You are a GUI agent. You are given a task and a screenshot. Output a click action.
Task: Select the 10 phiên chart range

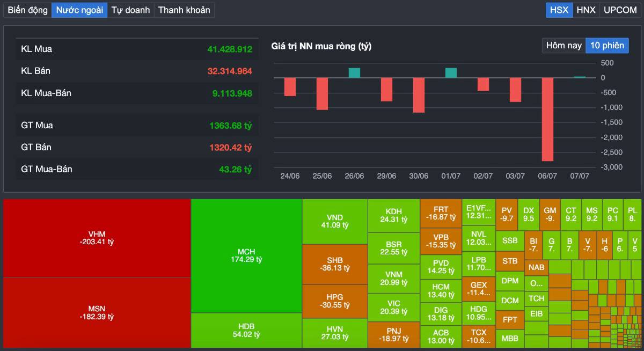coord(607,46)
